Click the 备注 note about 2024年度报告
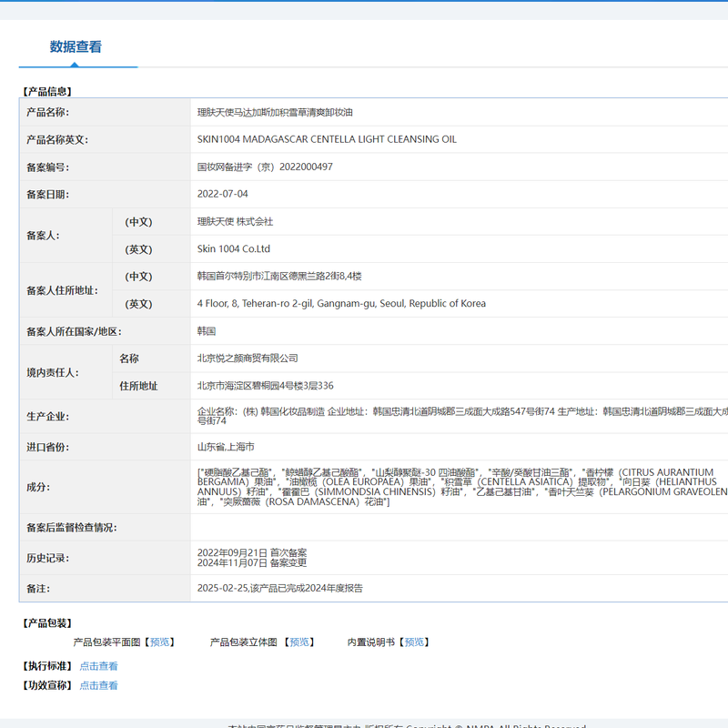The height and width of the screenshot is (728, 728). click(279, 589)
